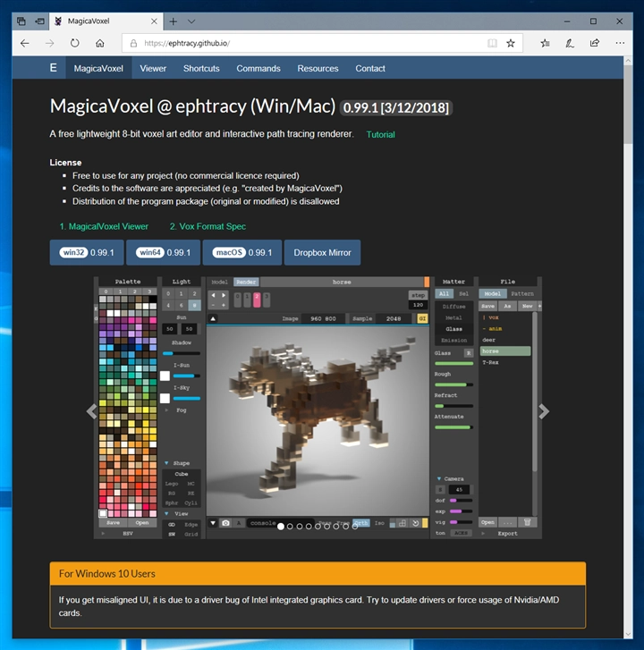
Task: Share this page with the share icon
Action: point(595,43)
